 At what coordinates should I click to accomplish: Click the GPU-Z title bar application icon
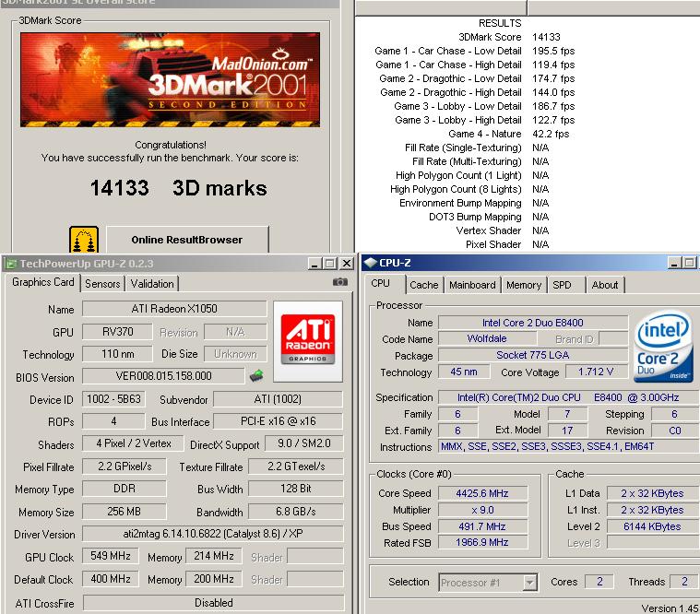tap(10, 264)
